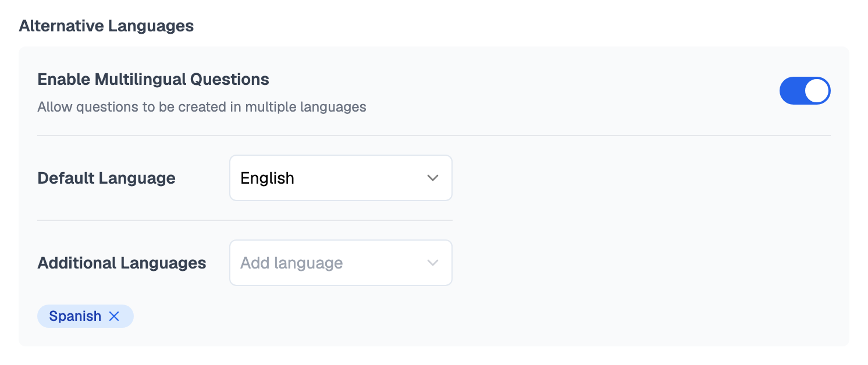Disable the Enable Multilingual Questions toggle
The image size is (868, 365).
(x=805, y=91)
